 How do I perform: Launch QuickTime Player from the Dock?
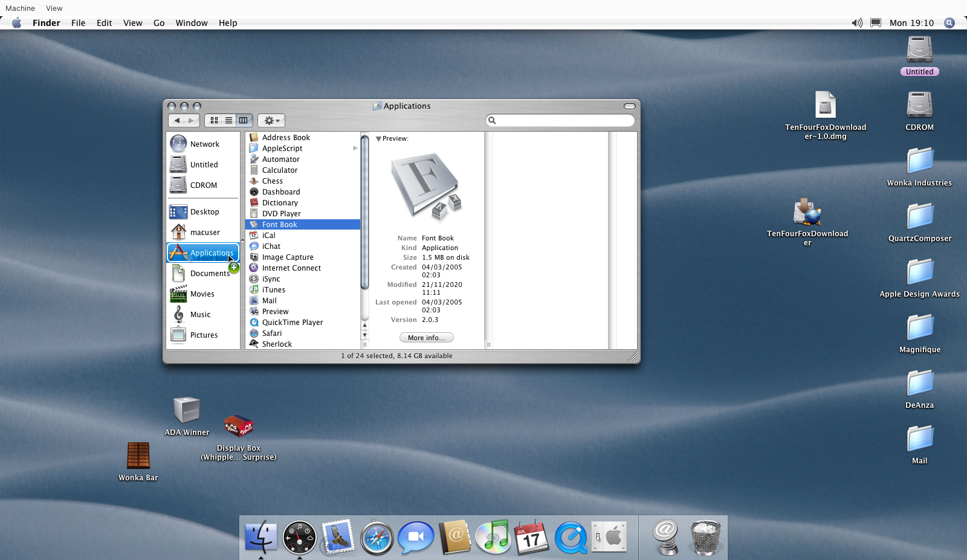pos(571,537)
